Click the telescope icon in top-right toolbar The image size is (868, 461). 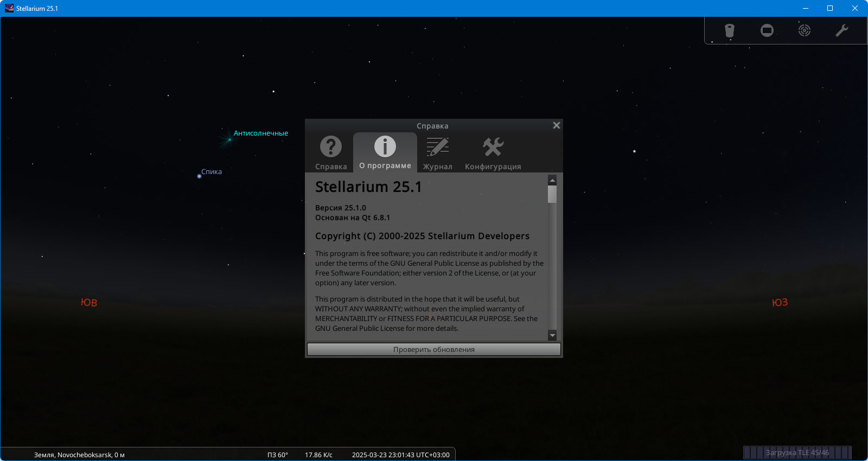730,30
